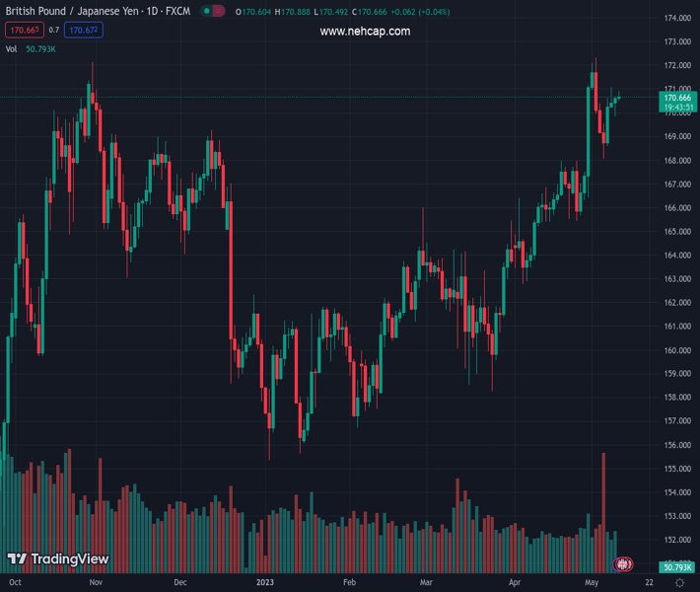Click the blue buy price 170.672 button
The image size is (700, 592).
[x=83, y=30]
